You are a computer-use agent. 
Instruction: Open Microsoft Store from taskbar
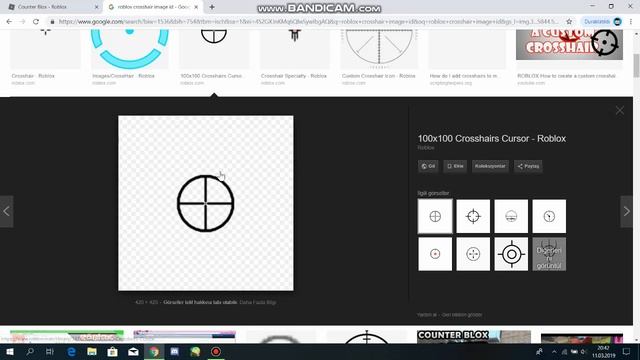[x=113, y=352]
